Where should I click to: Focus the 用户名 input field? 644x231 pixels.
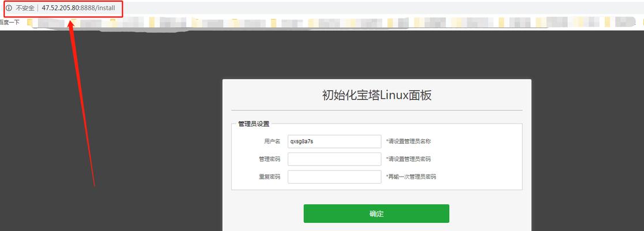coord(334,141)
